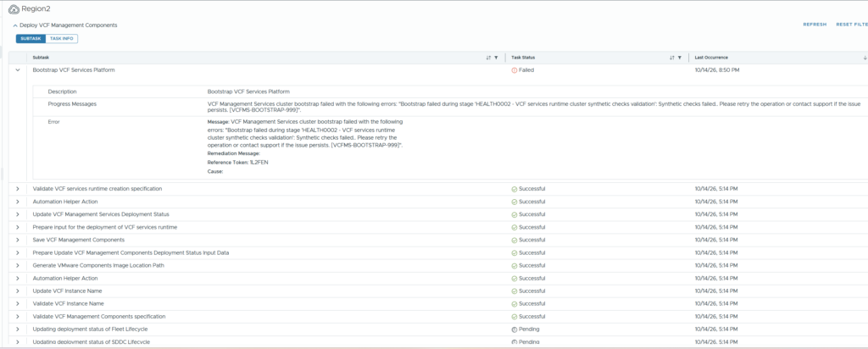Open the Task Status column filter

[679, 58]
